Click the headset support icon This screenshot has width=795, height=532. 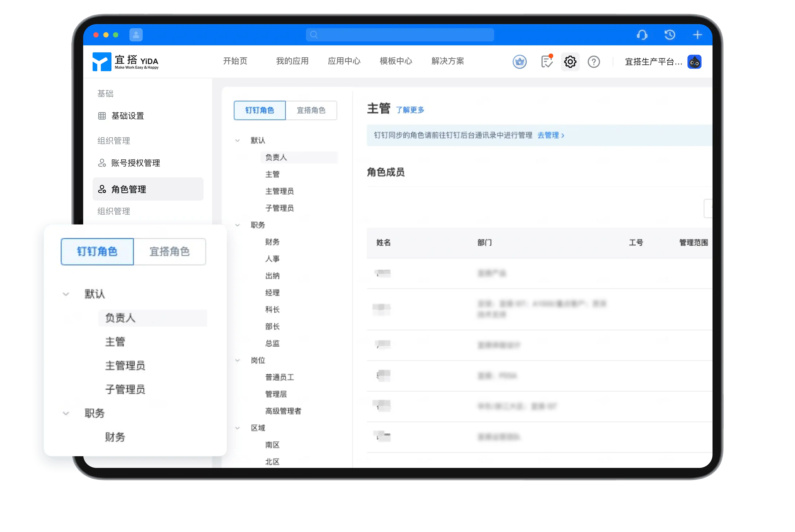point(642,35)
